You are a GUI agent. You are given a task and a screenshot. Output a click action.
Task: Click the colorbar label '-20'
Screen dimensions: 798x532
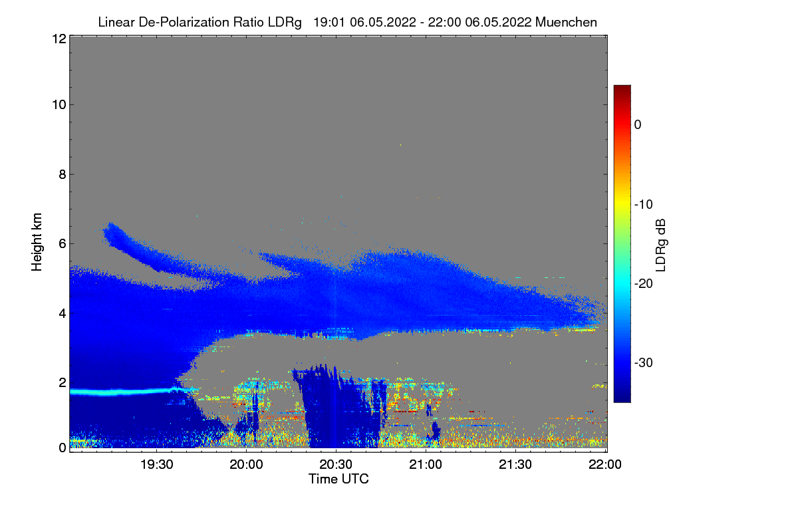644,283
